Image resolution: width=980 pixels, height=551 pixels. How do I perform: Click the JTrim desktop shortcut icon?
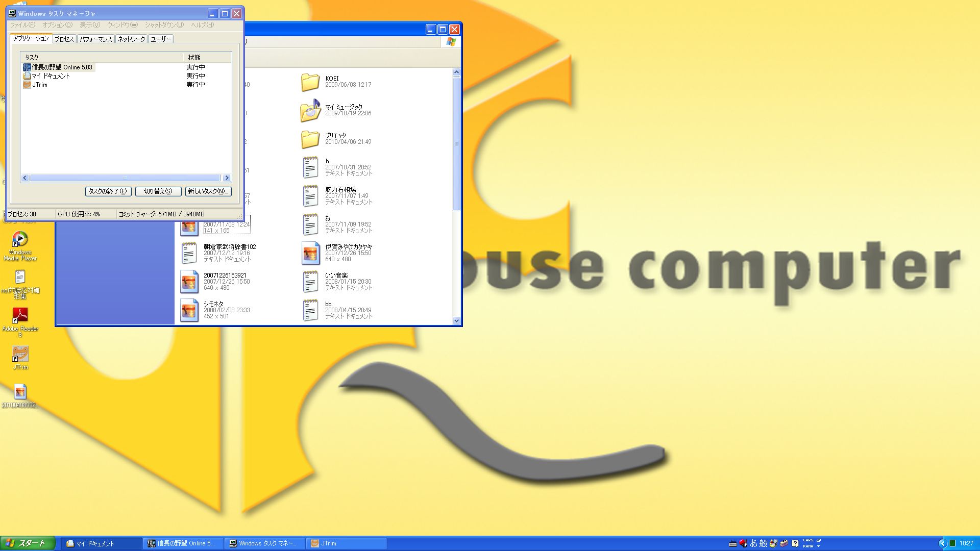(20, 354)
